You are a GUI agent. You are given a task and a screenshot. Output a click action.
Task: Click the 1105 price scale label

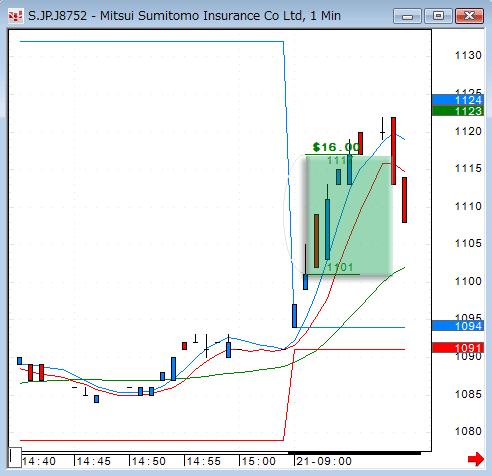click(468, 243)
